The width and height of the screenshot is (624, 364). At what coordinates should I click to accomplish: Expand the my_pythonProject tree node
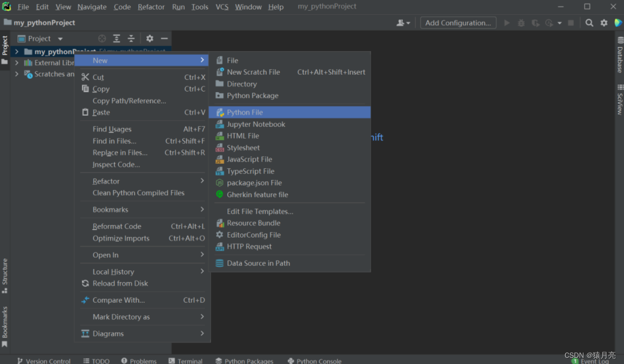click(17, 52)
